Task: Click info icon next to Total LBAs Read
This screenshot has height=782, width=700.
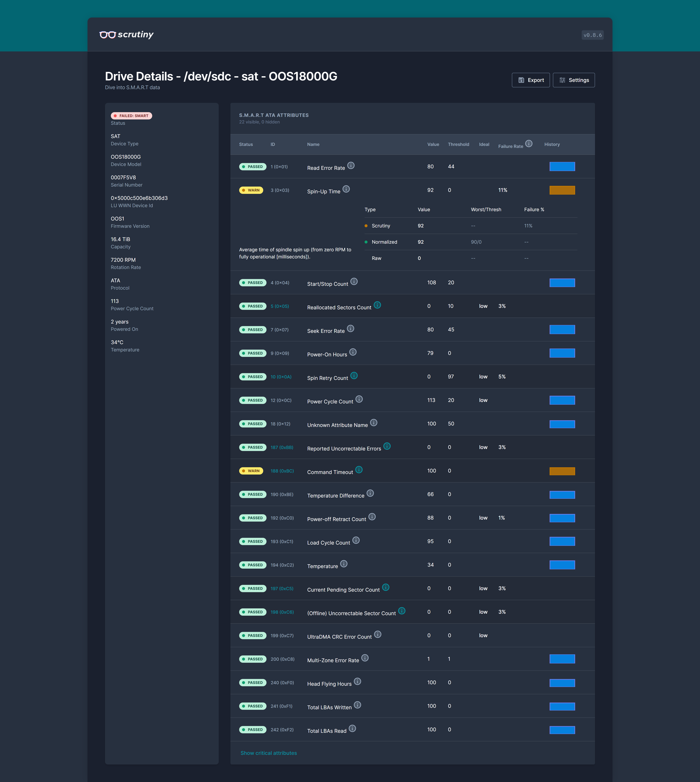Action: (352, 728)
